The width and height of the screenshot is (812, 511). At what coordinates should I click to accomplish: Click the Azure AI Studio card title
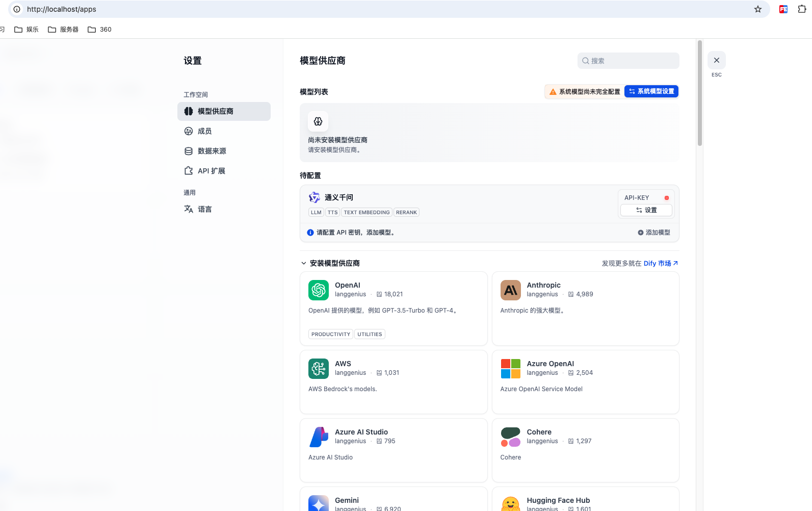tap(361, 432)
